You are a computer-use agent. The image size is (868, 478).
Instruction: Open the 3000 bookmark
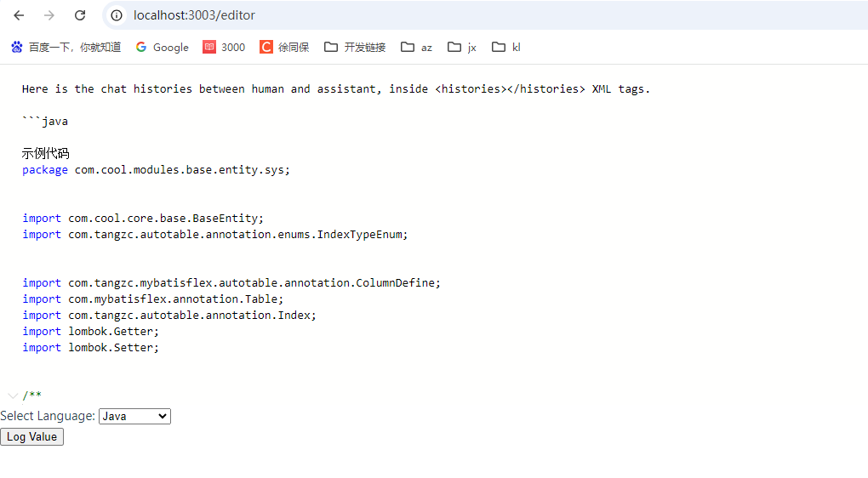pos(224,47)
